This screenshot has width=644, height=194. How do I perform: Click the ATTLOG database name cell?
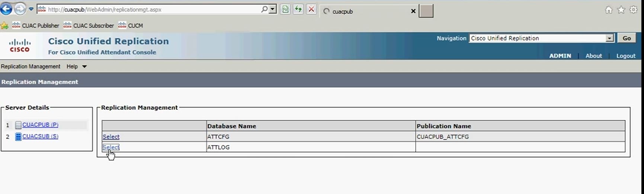coord(311,147)
